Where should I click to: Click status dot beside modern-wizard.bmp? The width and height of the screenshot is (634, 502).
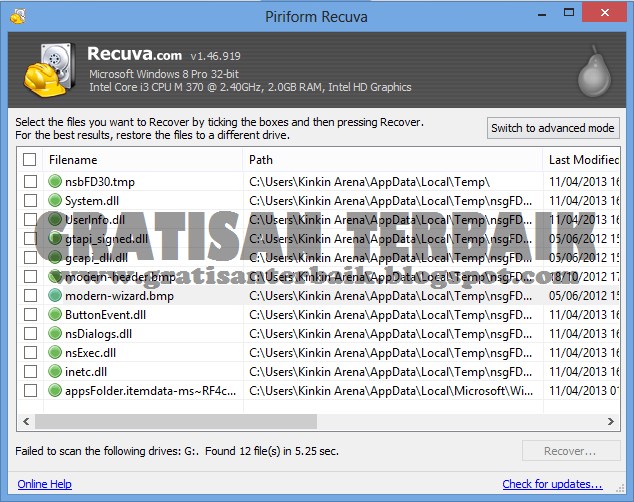tap(55, 295)
